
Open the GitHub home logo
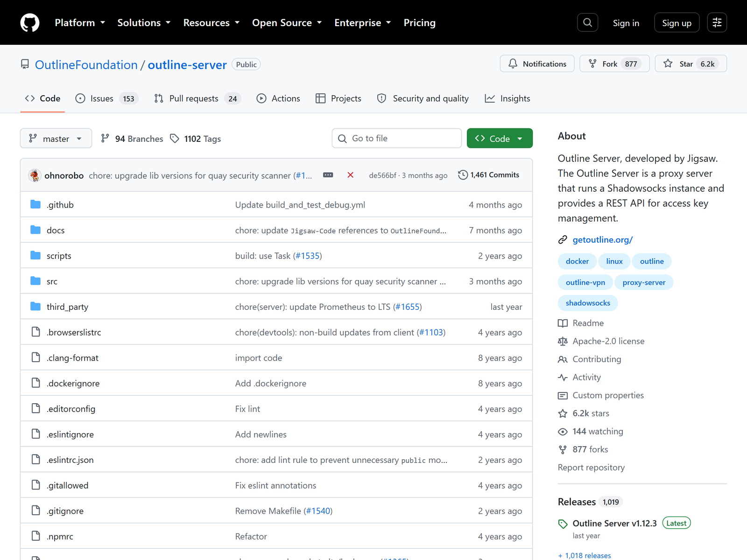click(30, 22)
